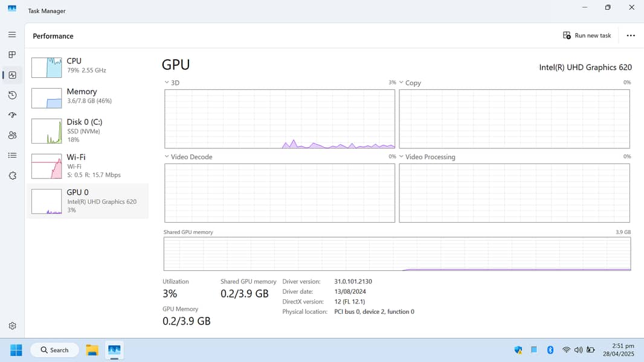This screenshot has height=362, width=644.
Task: Click the Wi-Fi mini graph thumbnail
Action: pyautogui.click(x=47, y=166)
